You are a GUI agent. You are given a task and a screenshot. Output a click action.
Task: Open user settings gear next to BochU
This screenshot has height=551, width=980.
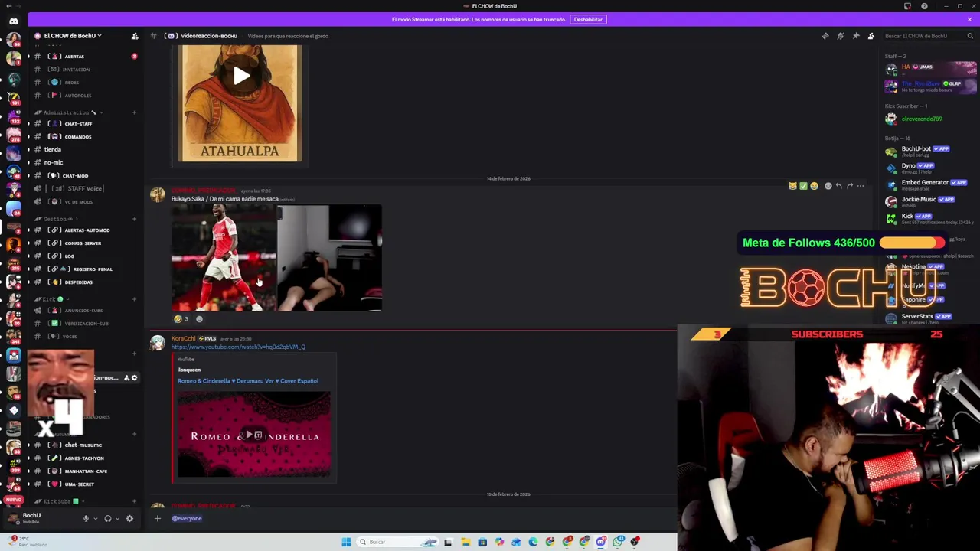(x=129, y=518)
